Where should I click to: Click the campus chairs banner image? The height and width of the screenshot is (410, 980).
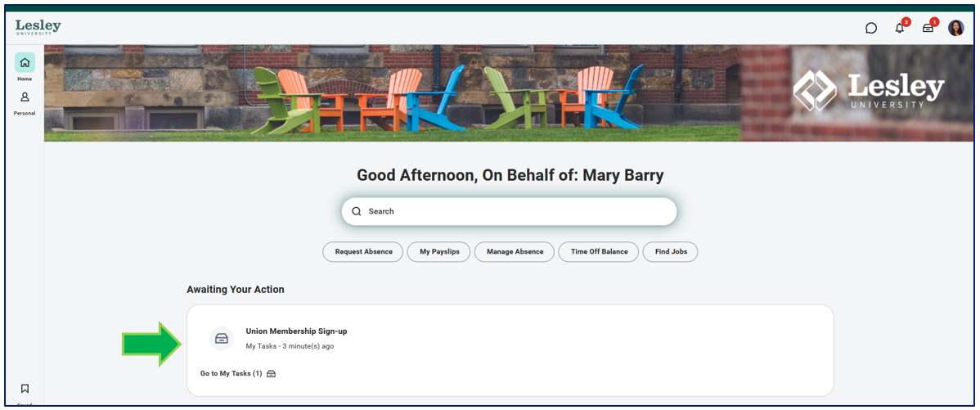click(x=510, y=93)
